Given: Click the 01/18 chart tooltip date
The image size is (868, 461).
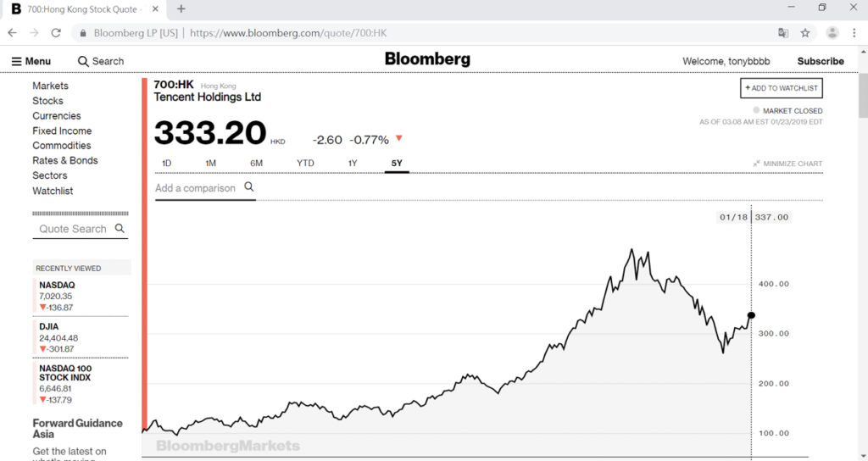Looking at the screenshot, I should point(733,218).
